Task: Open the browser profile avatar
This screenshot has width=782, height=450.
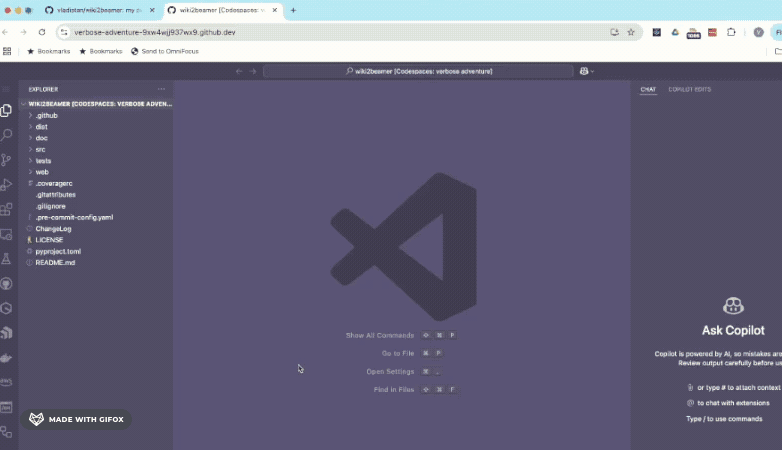Action: click(x=759, y=32)
